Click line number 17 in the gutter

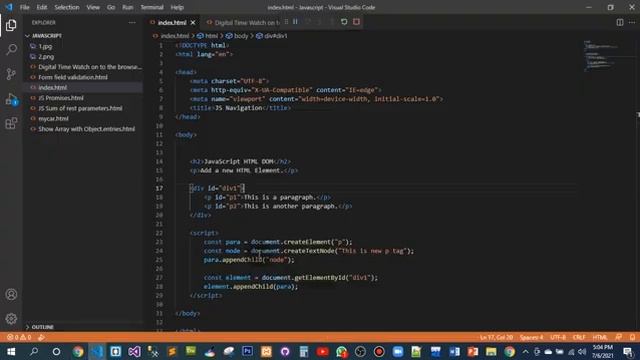159,188
